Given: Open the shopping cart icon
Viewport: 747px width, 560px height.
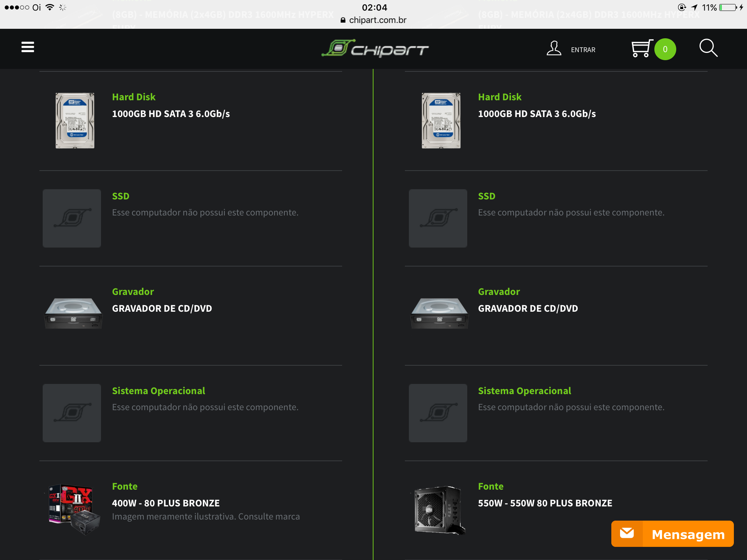Looking at the screenshot, I should (x=642, y=48).
